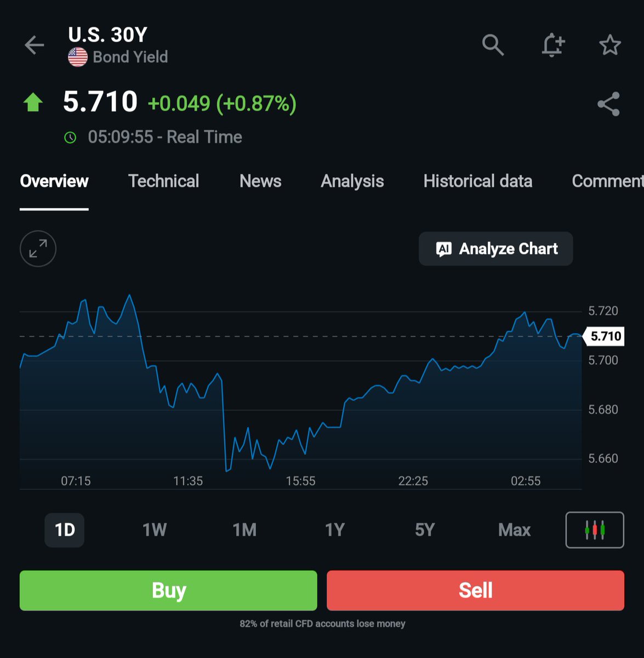Select the 1W time range
This screenshot has width=644, height=658.
click(x=155, y=530)
